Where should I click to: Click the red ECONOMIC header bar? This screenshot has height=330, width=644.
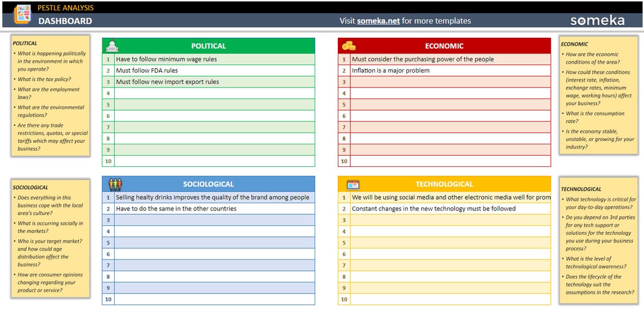click(x=444, y=45)
